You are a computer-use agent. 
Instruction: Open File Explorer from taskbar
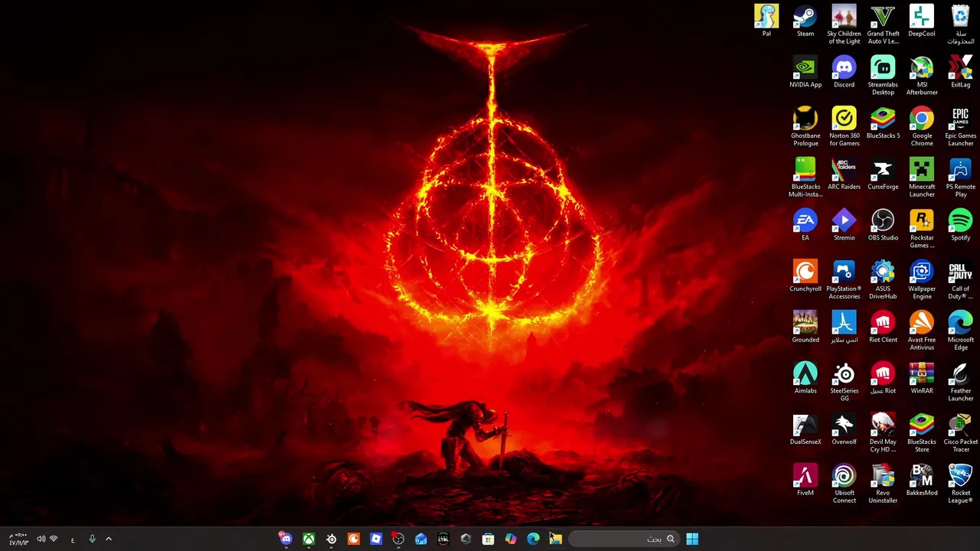(x=556, y=539)
